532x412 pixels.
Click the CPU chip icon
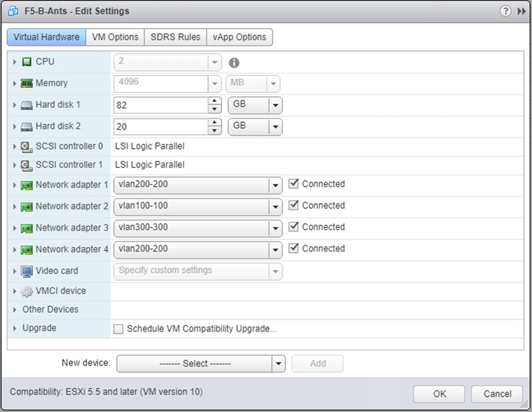point(27,62)
